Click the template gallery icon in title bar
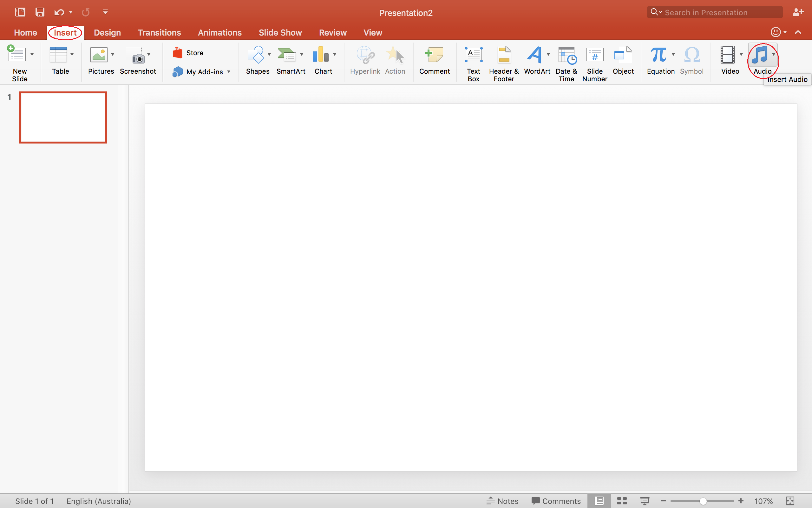Screen dimensions: 812x508 coord(20,12)
